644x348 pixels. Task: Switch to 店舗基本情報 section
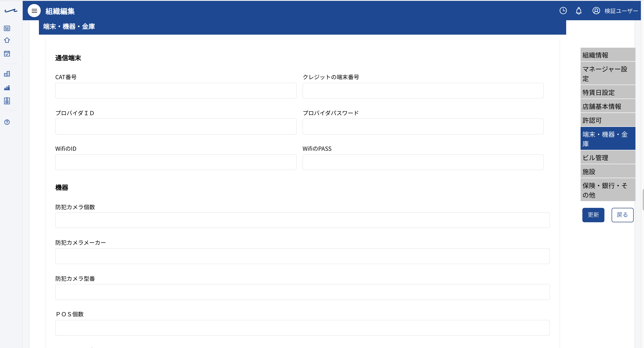[x=608, y=106]
